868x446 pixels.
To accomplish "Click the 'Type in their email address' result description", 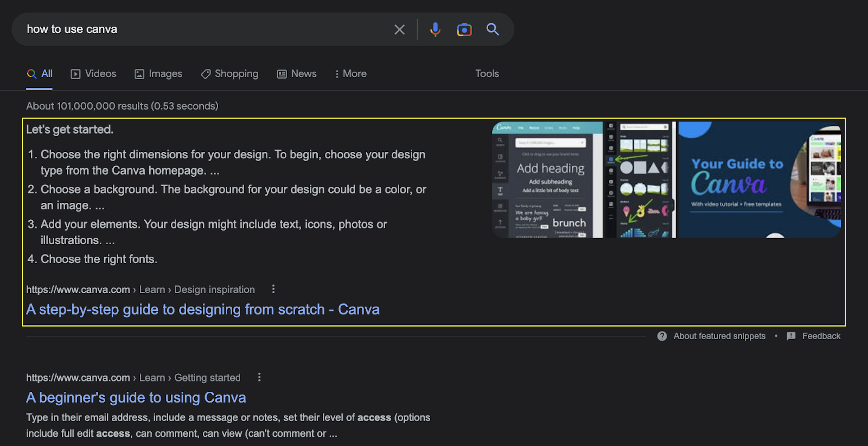I will 228,425.
